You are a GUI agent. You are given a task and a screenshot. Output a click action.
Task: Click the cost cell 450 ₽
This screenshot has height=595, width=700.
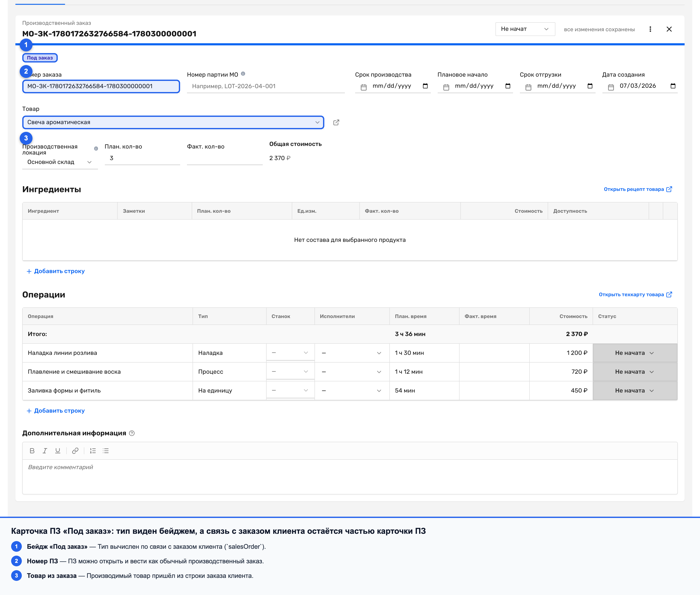click(579, 391)
